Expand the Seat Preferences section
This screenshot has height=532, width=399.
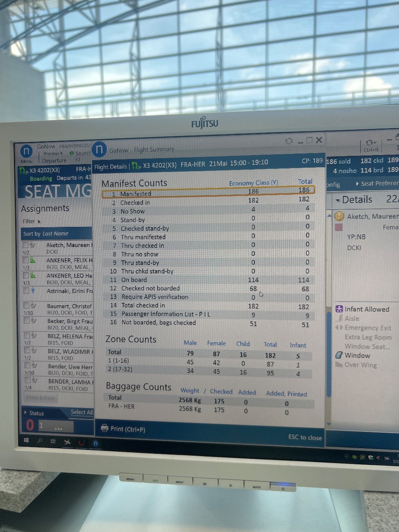357,184
